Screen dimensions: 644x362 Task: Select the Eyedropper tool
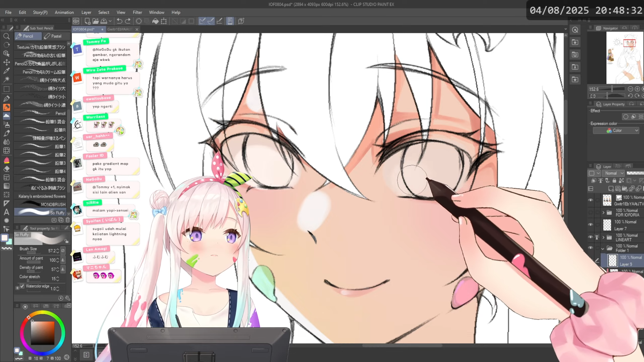(x=7, y=71)
